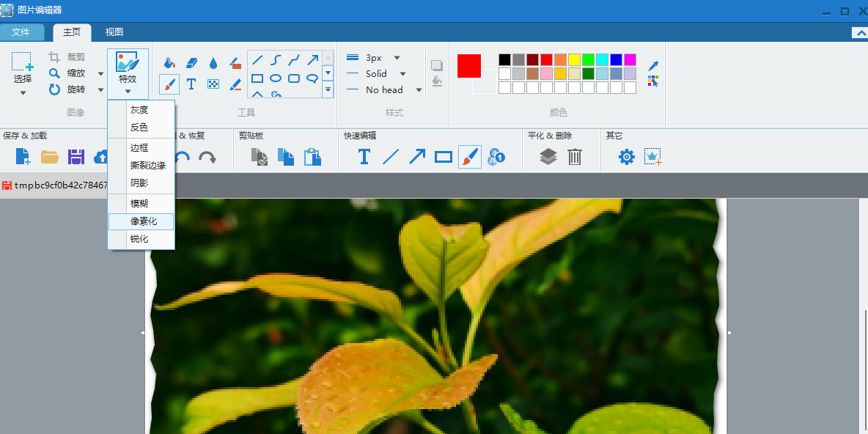
Task: Open the eyedropper color picker icon
Action: pyautogui.click(x=652, y=66)
